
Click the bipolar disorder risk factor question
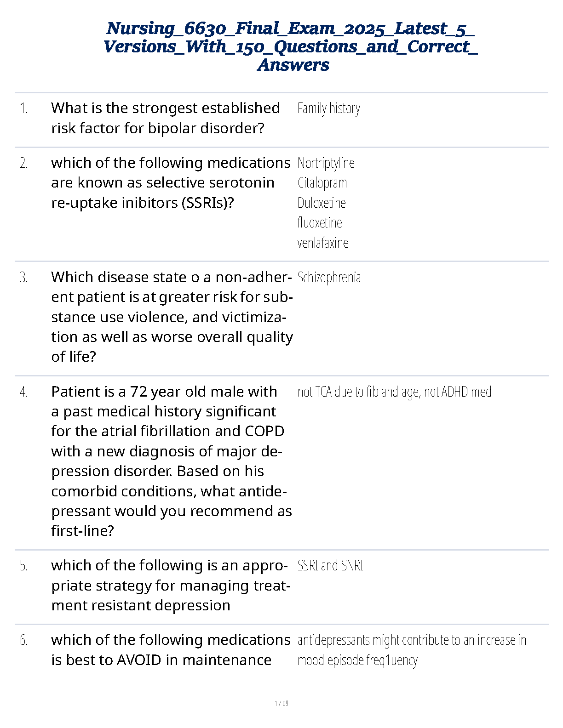pos(166,118)
